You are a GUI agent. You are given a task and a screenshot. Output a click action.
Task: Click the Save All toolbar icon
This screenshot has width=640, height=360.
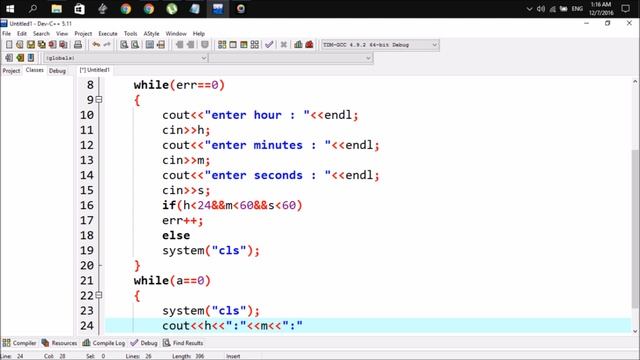[x=42, y=45]
